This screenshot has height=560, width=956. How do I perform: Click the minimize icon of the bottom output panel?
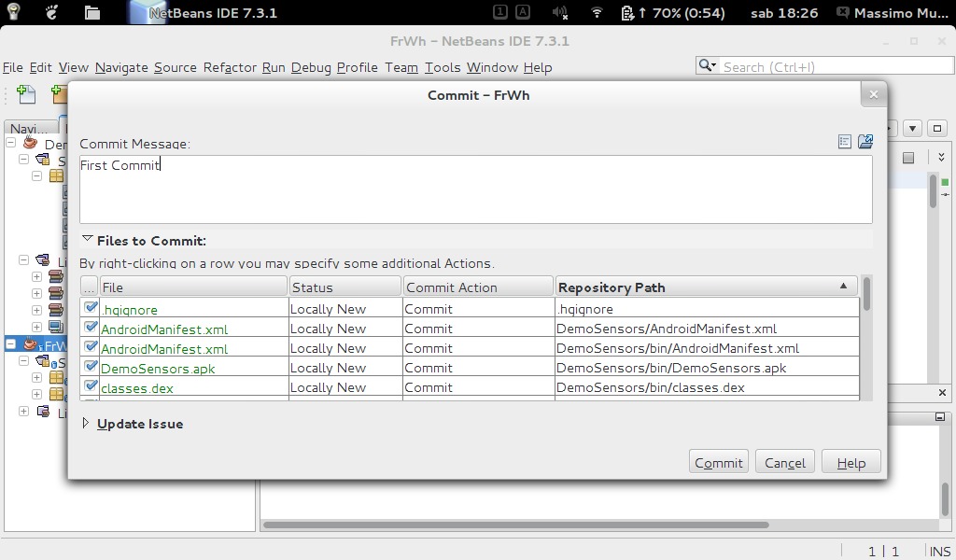pos(940,417)
